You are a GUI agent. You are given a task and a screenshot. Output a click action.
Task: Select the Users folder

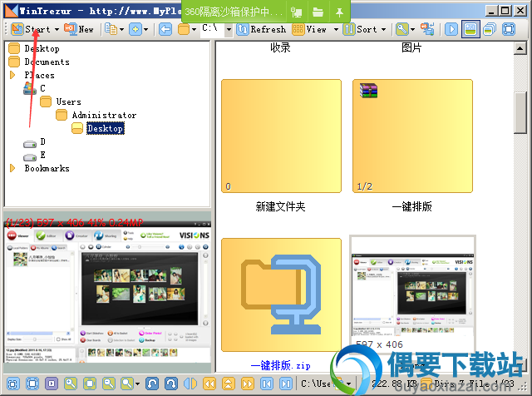pyautogui.click(x=68, y=101)
